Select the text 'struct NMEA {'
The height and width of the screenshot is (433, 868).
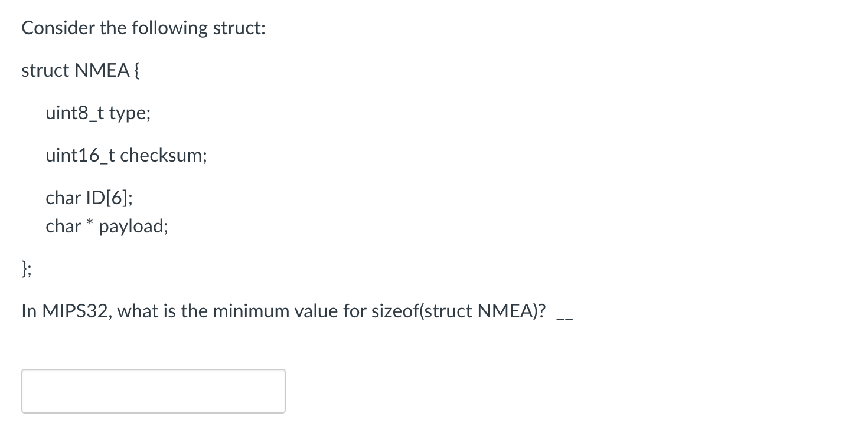(x=80, y=70)
